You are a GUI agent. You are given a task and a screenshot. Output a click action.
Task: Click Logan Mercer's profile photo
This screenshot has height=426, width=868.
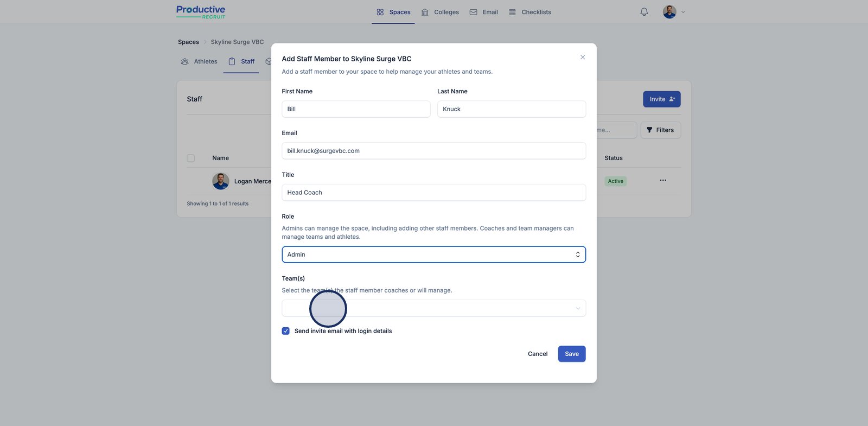pyautogui.click(x=221, y=181)
